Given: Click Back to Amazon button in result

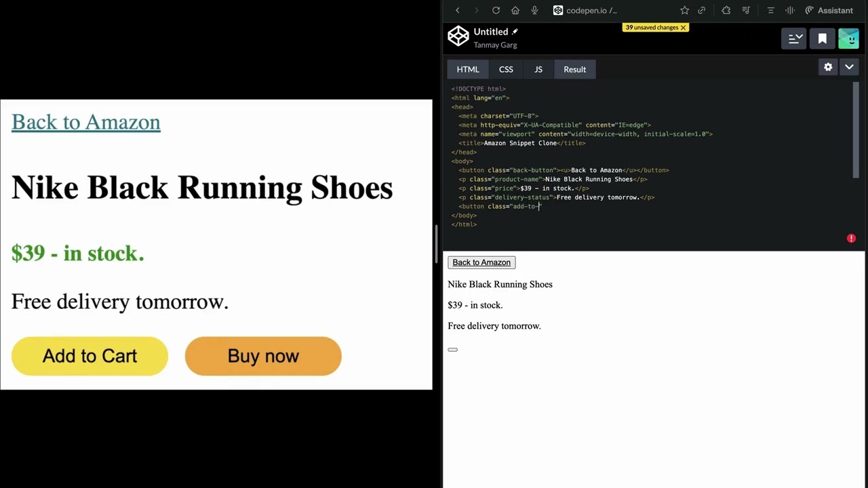Looking at the screenshot, I should pyautogui.click(x=481, y=262).
